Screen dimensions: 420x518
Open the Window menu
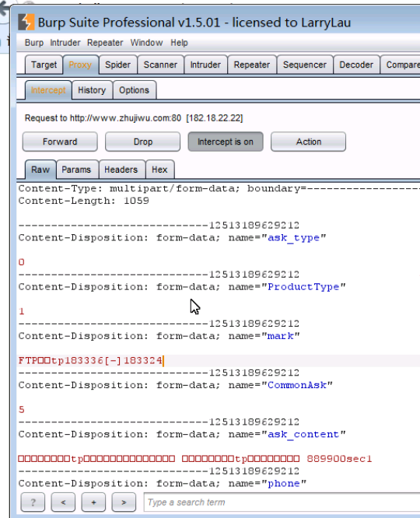pyautogui.click(x=146, y=43)
